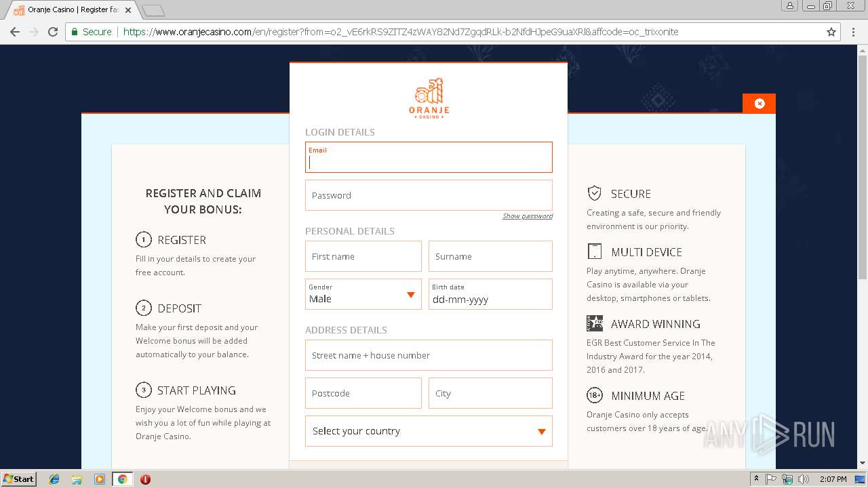Focus the Email input field
Screen dimensions: 868x488
(429, 157)
